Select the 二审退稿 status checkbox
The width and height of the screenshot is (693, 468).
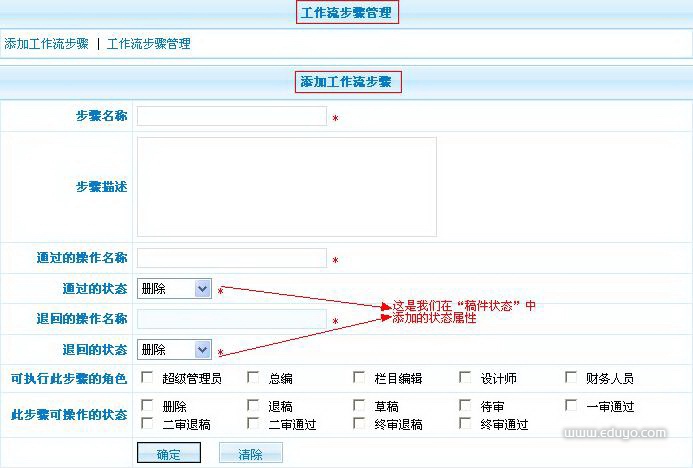[147, 423]
